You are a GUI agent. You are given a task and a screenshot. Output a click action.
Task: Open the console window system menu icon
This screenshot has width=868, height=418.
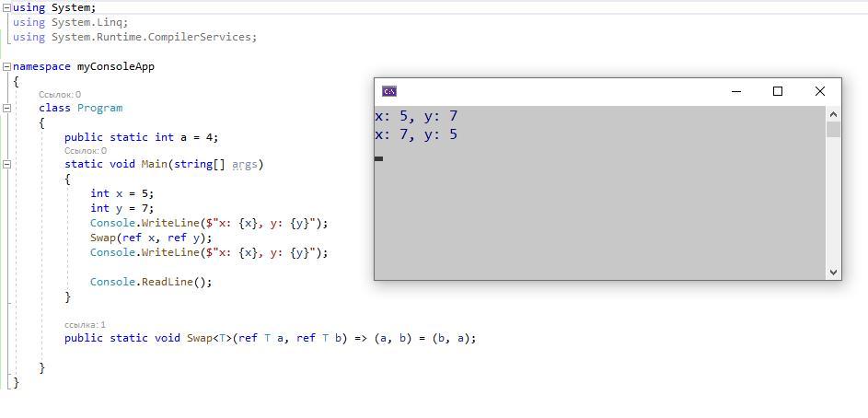(x=389, y=91)
